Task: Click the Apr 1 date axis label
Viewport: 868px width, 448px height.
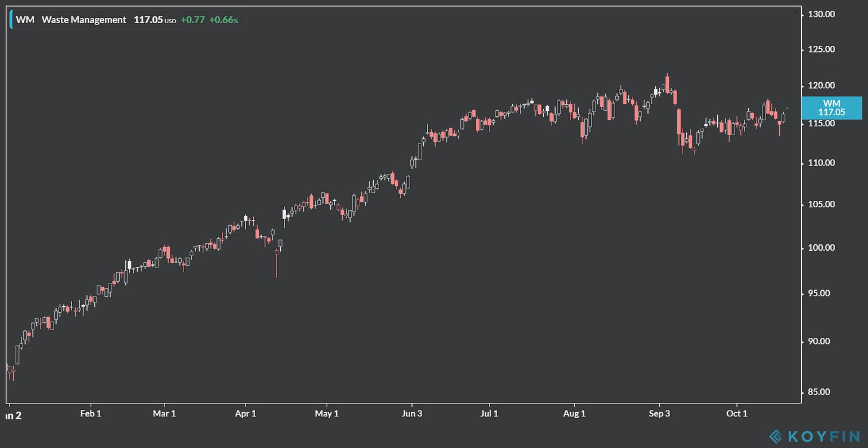Action: (245, 413)
